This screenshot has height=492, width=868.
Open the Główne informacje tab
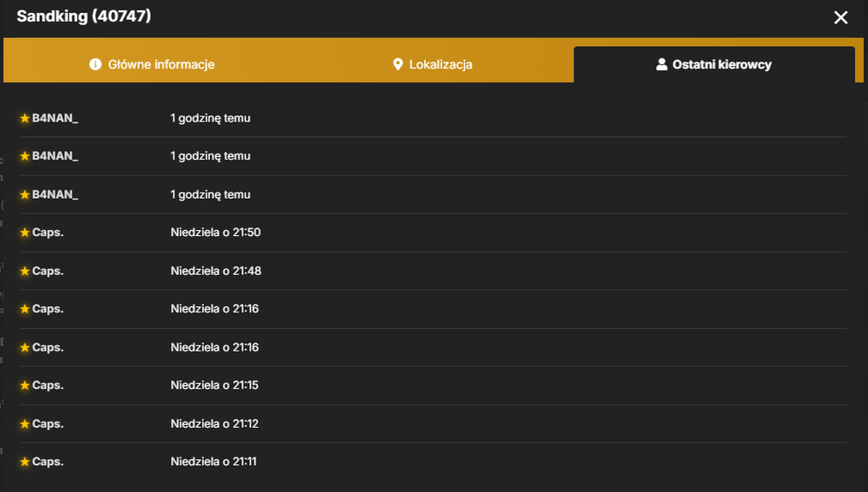(x=152, y=64)
